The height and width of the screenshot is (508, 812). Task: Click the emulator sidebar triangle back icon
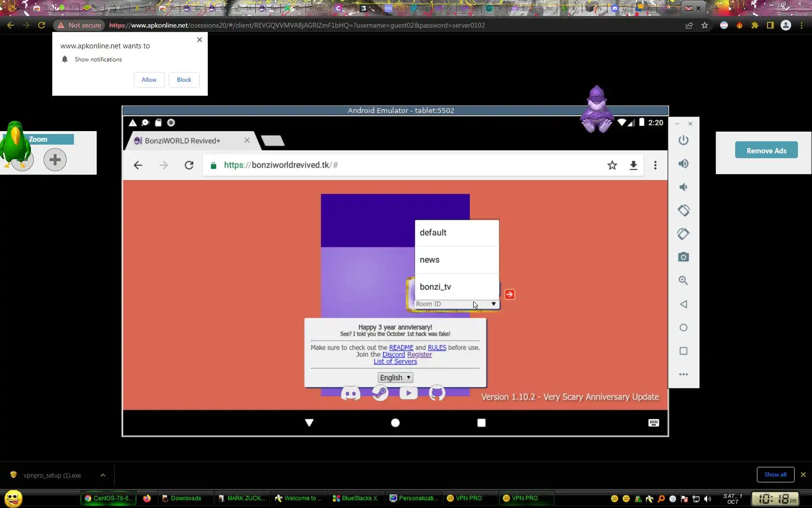click(683, 304)
